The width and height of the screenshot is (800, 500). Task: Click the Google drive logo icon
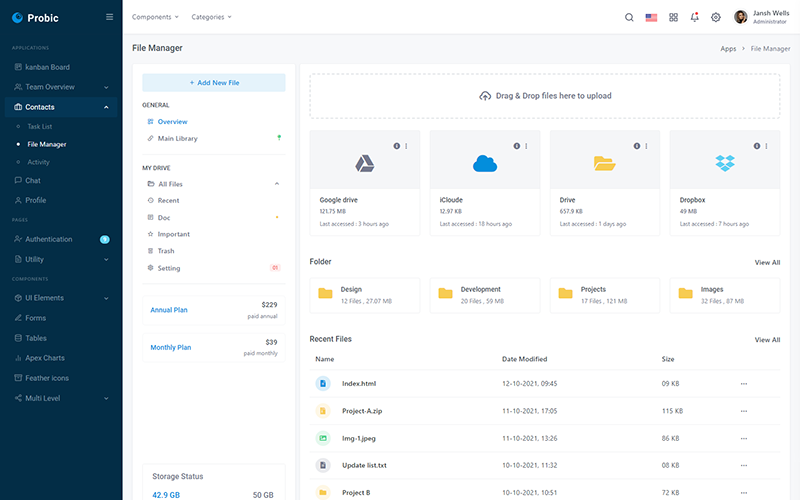[365, 164]
